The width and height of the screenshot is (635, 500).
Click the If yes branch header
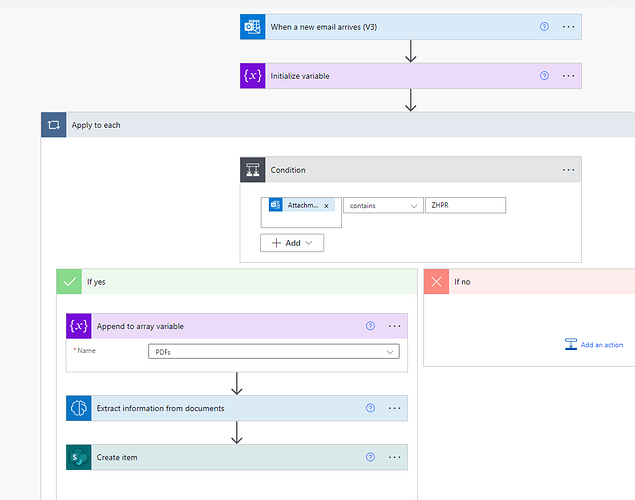coord(237,281)
